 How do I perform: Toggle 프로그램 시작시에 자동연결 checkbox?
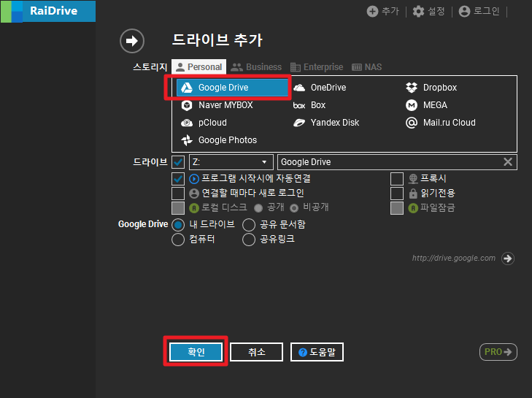(x=178, y=179)
